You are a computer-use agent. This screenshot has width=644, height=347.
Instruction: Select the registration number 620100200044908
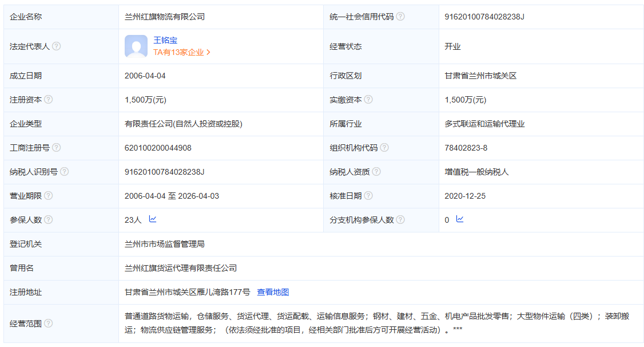(x=158, y=148)
